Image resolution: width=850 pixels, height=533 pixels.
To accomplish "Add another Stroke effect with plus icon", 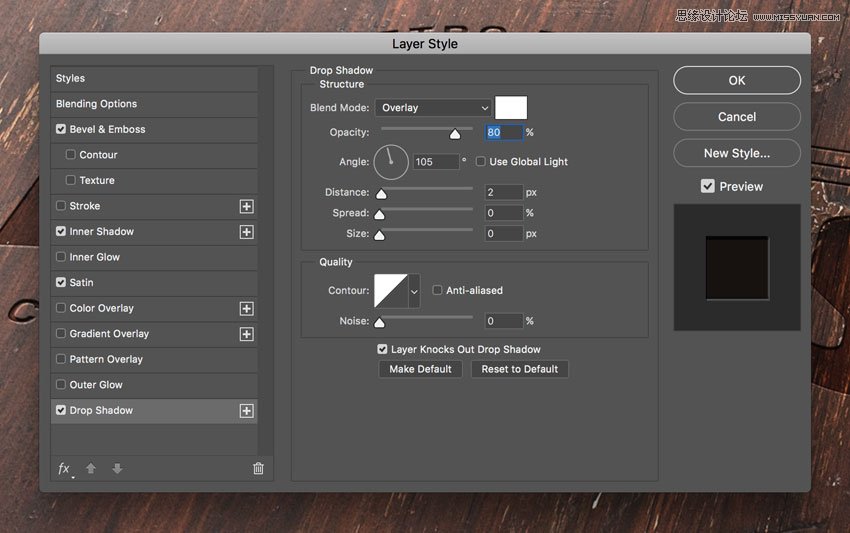I will tap(246, 206).
